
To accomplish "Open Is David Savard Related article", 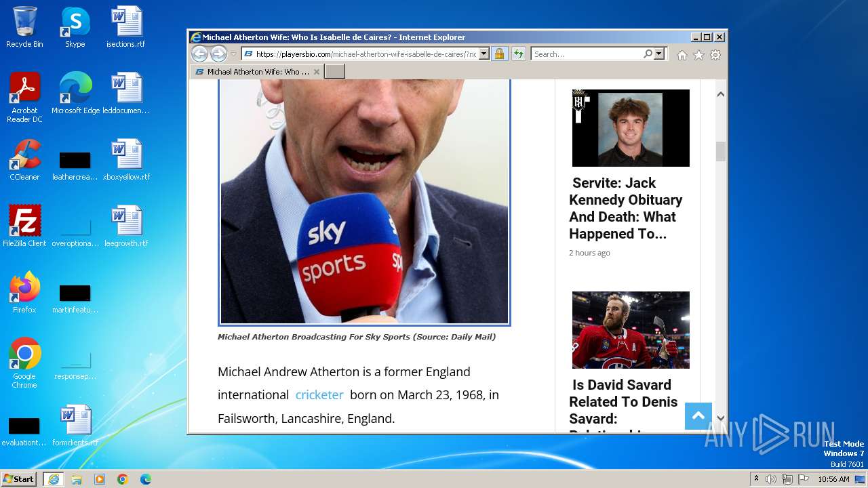I will [x=623, y=405].
